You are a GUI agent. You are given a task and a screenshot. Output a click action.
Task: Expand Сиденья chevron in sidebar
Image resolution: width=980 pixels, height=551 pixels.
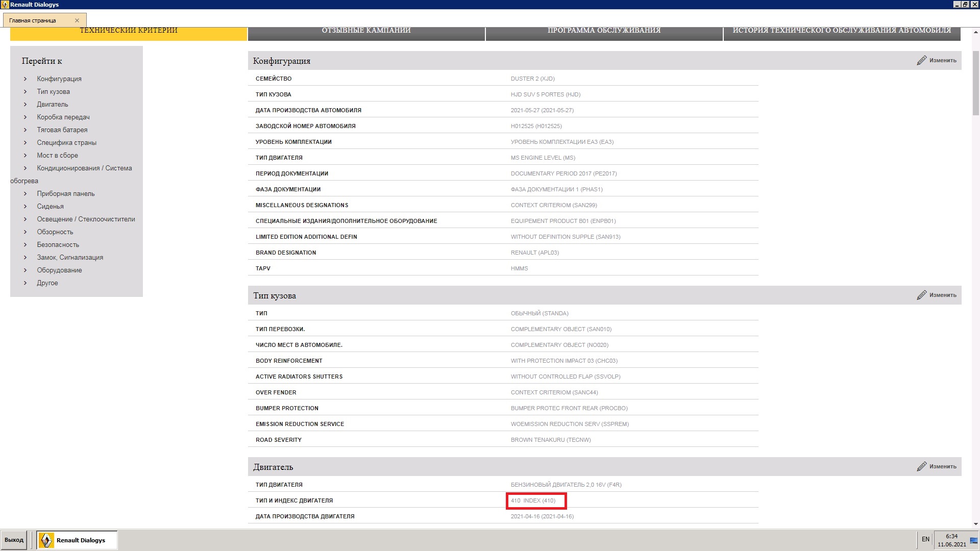pyautogui.click(x=25, y=206)
